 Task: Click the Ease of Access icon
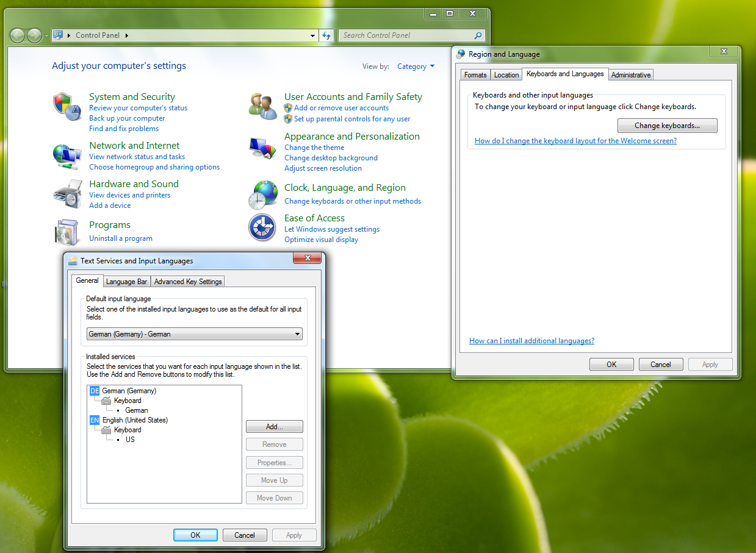(x=263, y=228)
